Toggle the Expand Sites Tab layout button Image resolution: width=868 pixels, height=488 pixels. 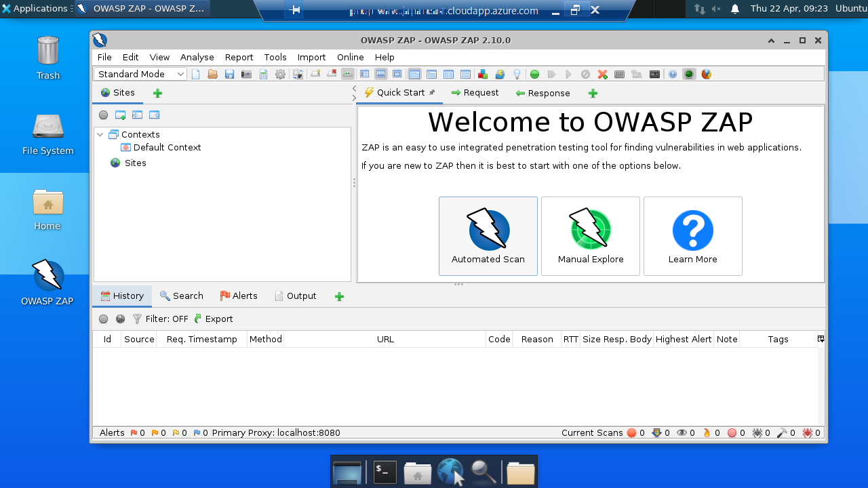click(x=365, y=74)
